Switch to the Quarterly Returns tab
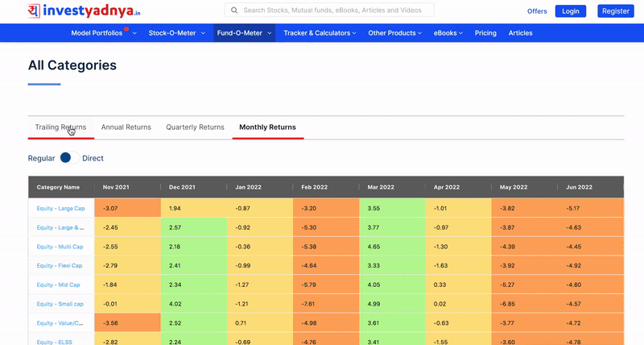 tap(195, 127)
